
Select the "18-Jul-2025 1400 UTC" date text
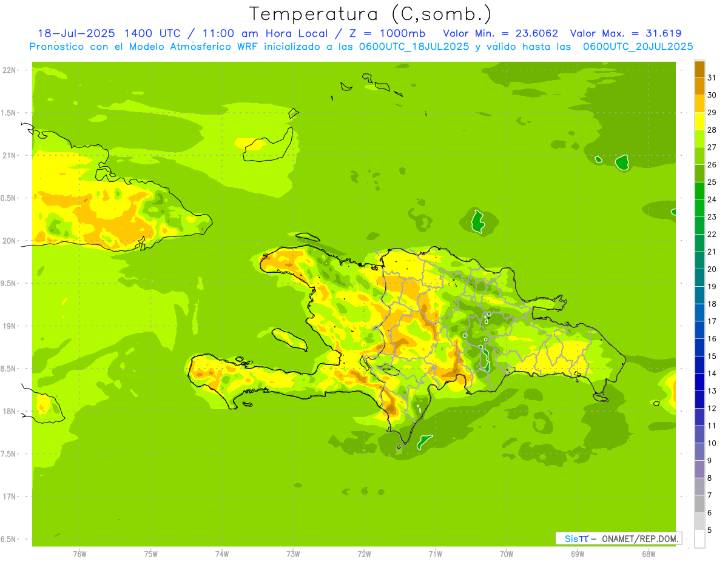(109, 33)
